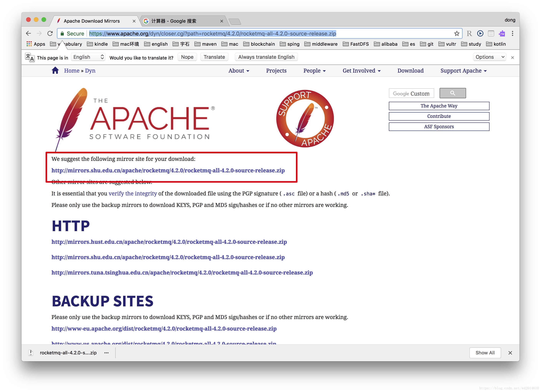Image resolution: width=541 pixels, height=392 pixels.
Task: Reload the Apache mirrors page
Action: [50, 34]
